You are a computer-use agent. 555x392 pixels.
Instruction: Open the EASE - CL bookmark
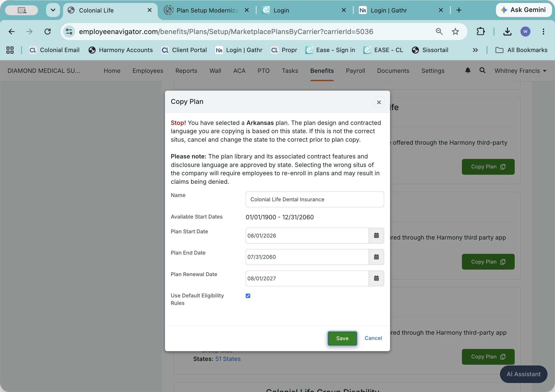[383, 50]
